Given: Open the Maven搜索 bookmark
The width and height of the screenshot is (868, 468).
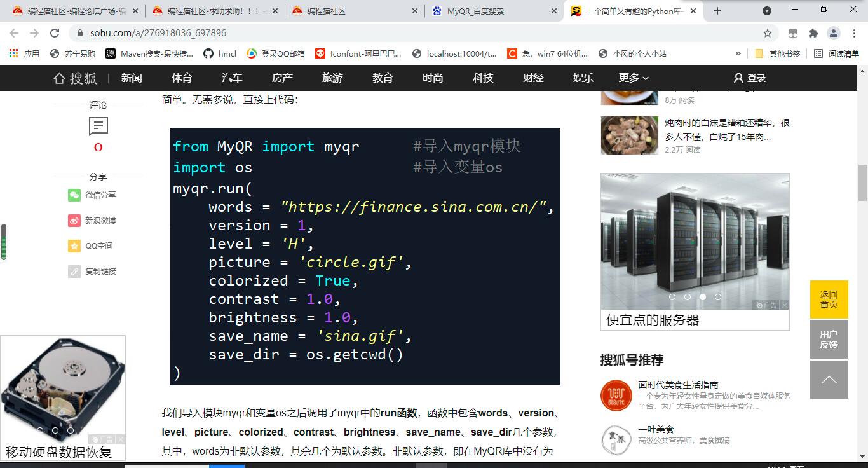Looking at the screenshot, I should click(149, 53).
